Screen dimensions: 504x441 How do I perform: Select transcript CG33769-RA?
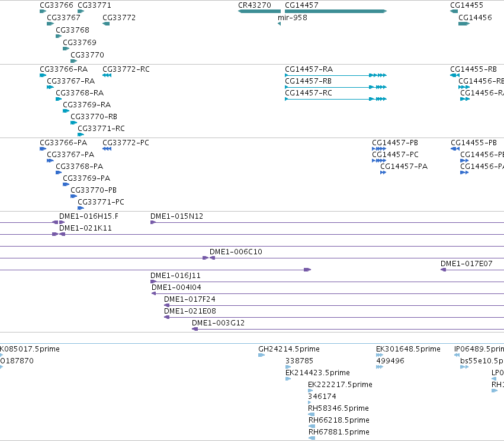(87, 105)
